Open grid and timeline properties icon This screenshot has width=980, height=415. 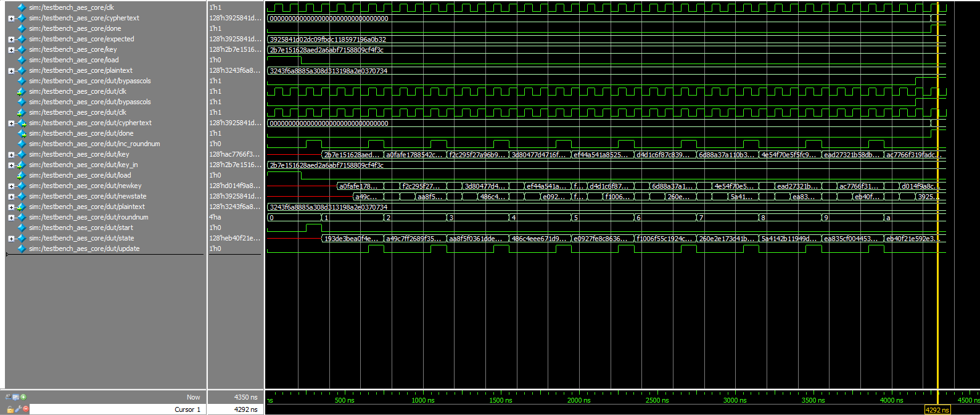(16, 397)
